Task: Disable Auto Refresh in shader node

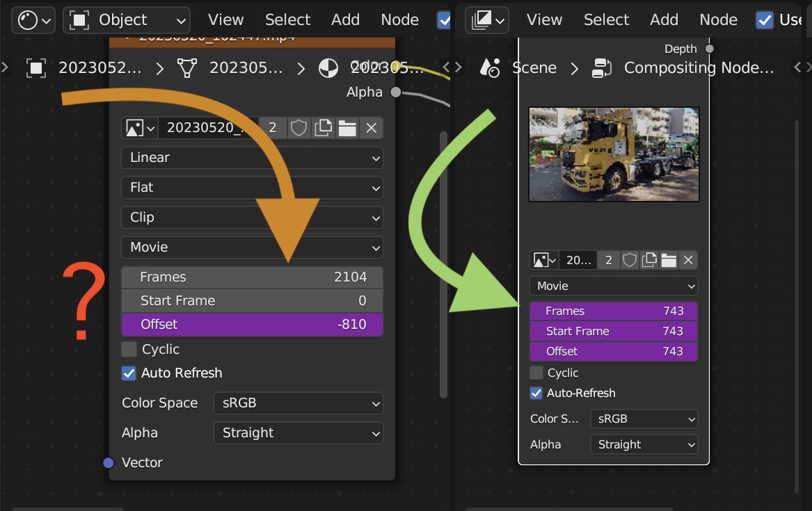Action: coord(129,373)
